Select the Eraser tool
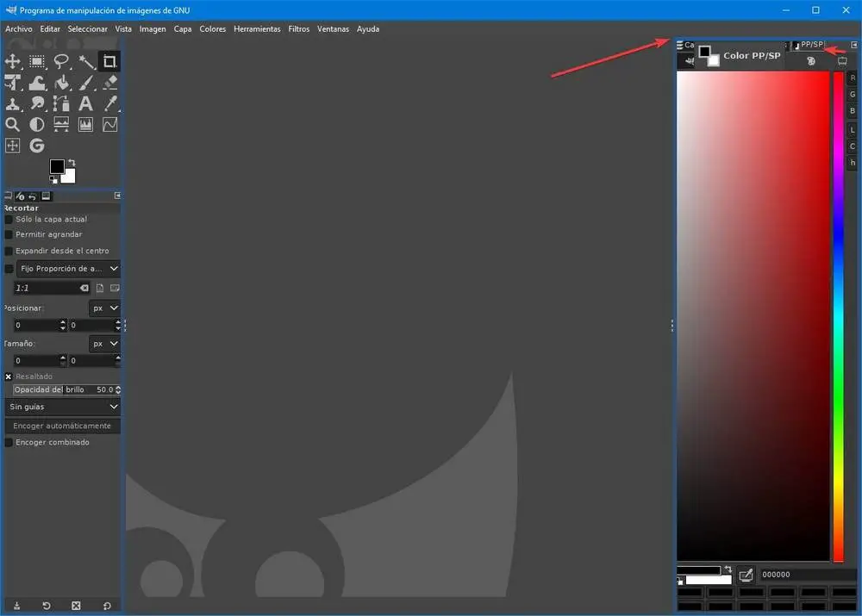862x616 pixels. pyautogui.click(x=110, y=83)
